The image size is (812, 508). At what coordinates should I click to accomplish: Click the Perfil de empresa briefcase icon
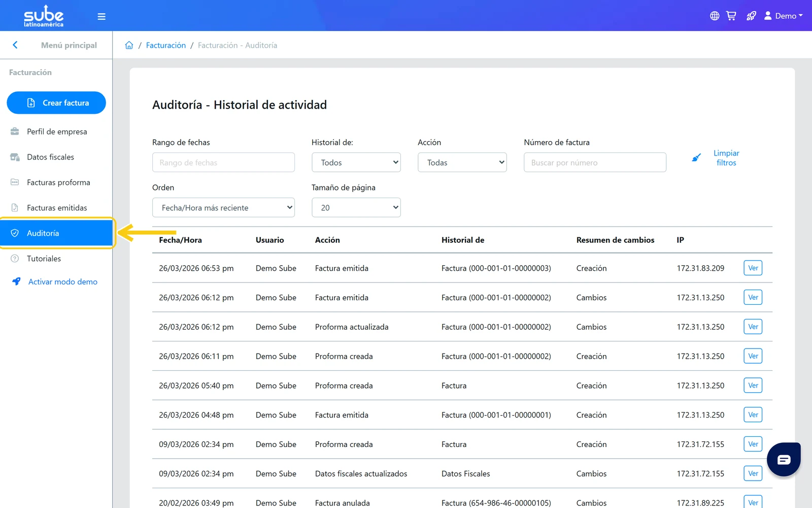point(15,132)
